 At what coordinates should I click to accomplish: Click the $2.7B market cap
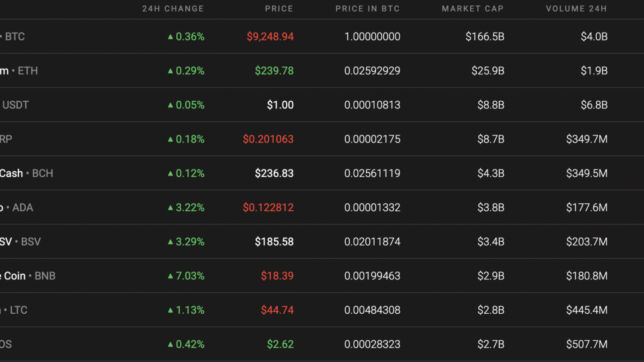[491, 344]
